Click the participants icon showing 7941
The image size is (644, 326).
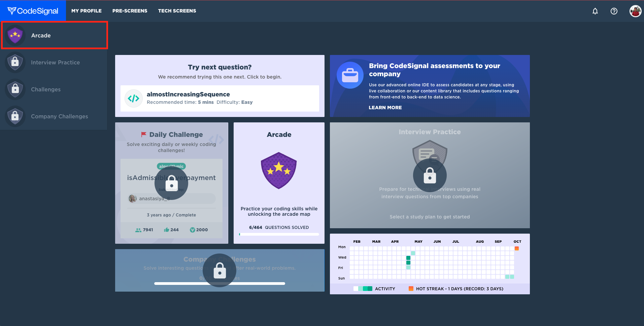[x=138, y=230]
